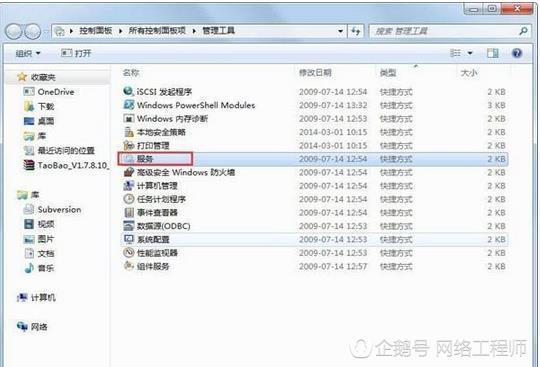Viewport: 540px width, 367px height.
Task: Select the 组件服务 icon
Action: 128,266
